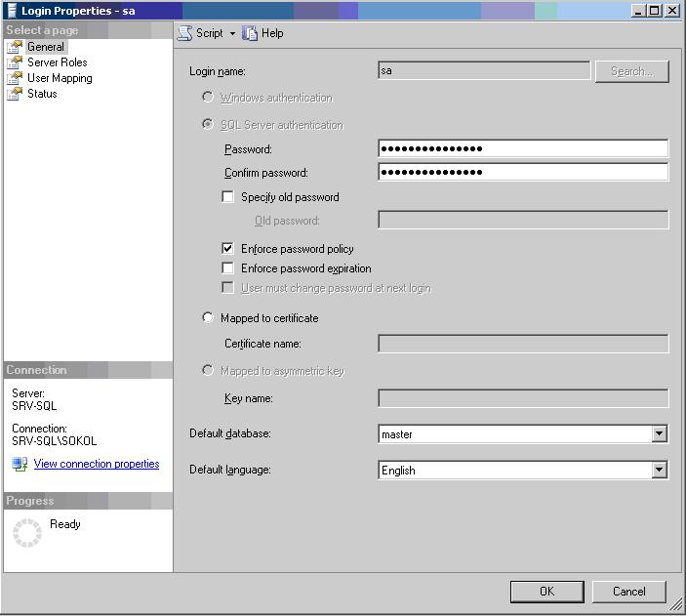Click the Help book icon
Screen dimensions: 686x616
(250, 33)
